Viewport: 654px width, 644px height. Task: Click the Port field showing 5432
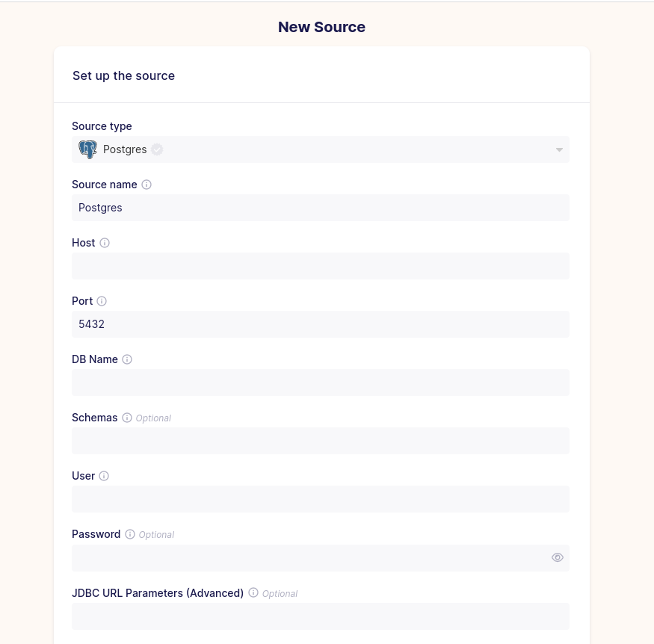tap(321, 324)
